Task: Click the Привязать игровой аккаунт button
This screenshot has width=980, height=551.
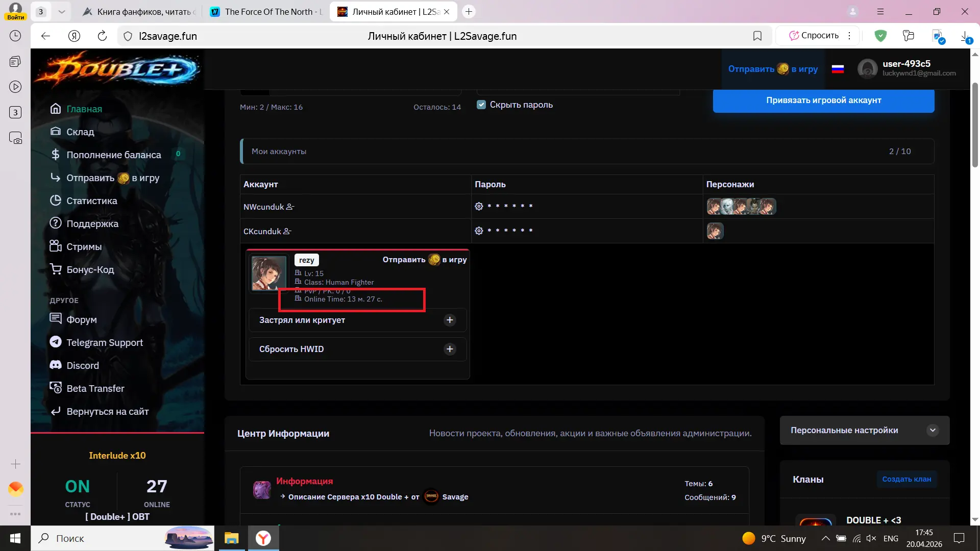Action: pos(823,100)
